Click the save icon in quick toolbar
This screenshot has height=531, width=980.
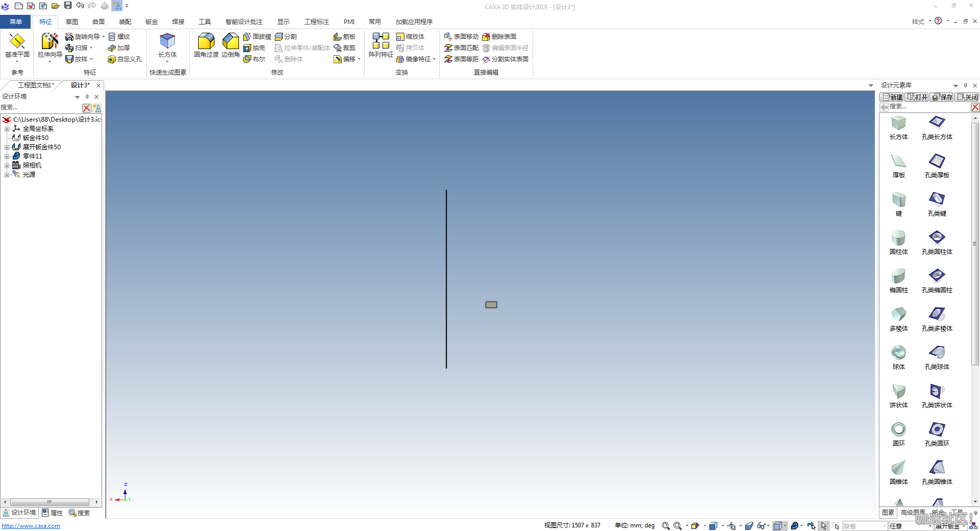click(x=68, y=6)
